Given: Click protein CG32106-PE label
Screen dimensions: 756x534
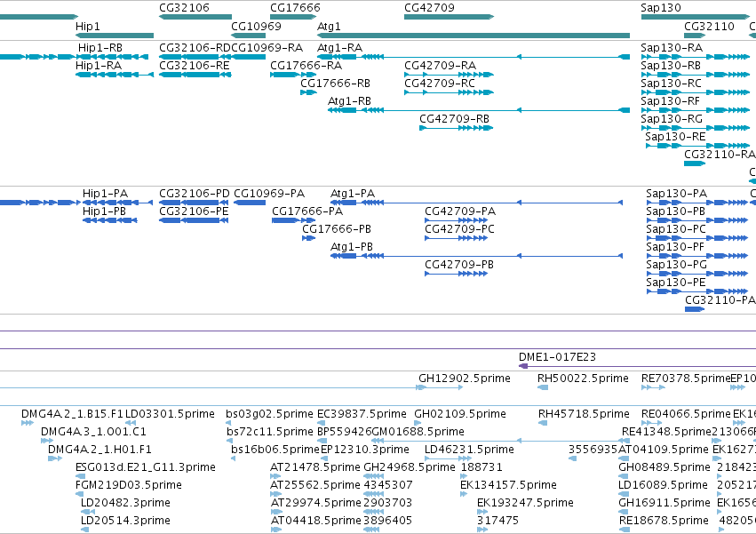Looking at the screenshot, I should [x=194, y=211].
